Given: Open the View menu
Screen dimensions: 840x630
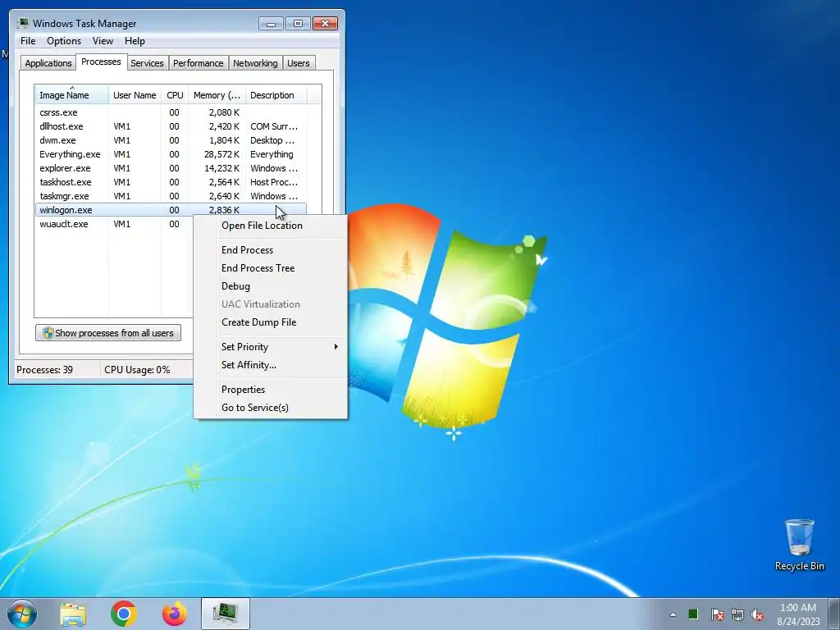Looking at the screenshot, I should (103, 41).
